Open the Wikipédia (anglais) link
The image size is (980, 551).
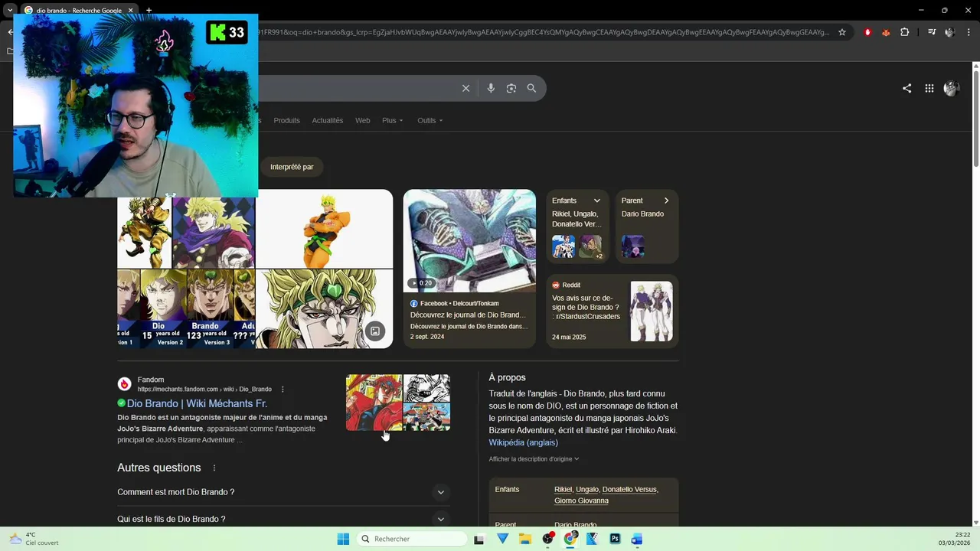coord(524,442)
